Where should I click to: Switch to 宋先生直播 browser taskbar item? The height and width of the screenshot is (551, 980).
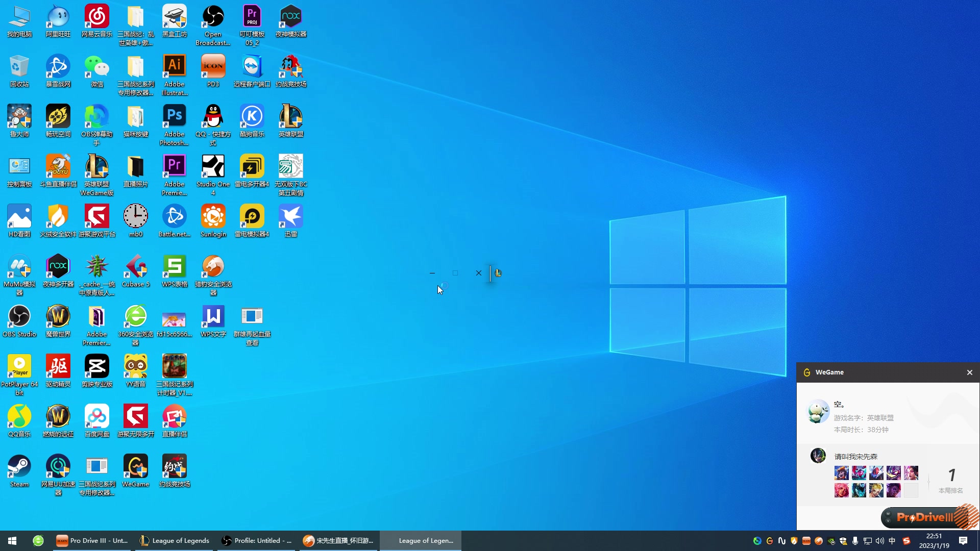click(339, 541)
